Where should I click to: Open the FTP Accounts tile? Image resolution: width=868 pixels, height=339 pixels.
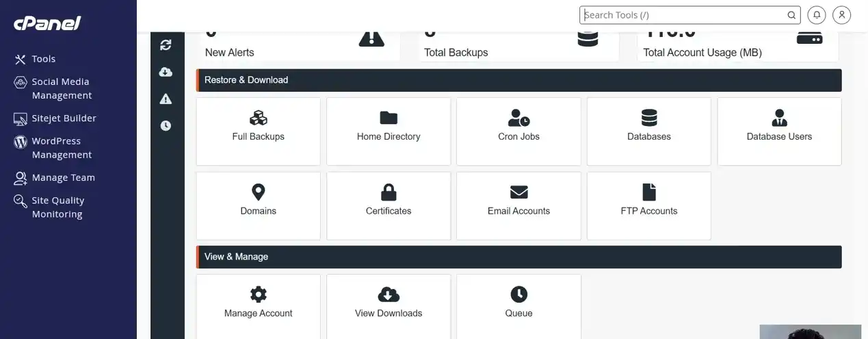tap(649, 205)
